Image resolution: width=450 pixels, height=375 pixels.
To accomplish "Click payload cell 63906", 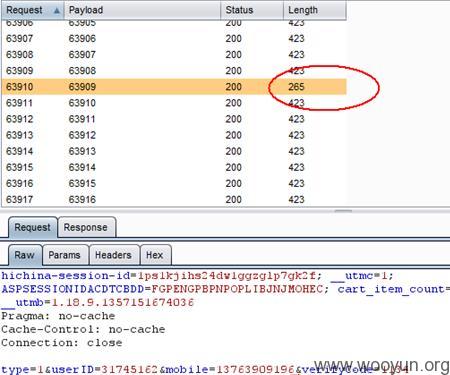I will (x=82, y=39).
